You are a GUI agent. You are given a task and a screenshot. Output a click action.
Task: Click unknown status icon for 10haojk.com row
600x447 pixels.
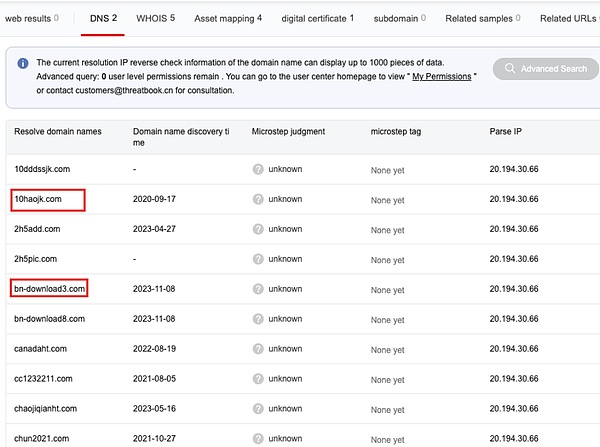coord(258,199)
